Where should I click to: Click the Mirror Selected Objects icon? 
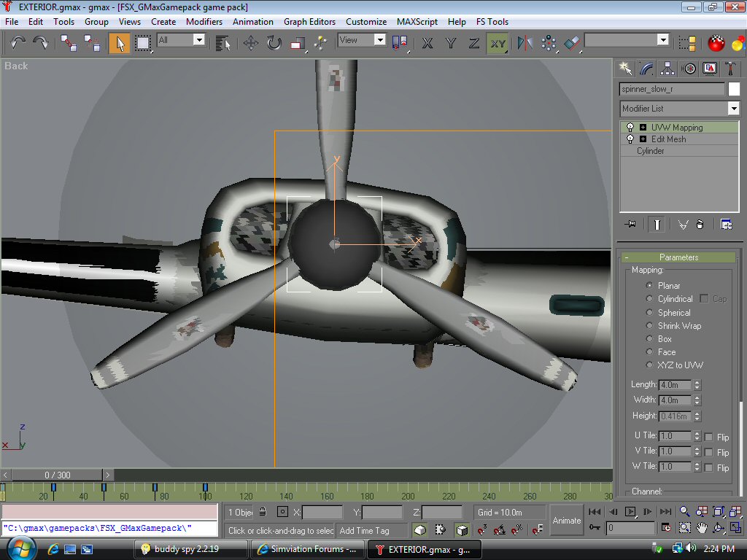[525, 43]
